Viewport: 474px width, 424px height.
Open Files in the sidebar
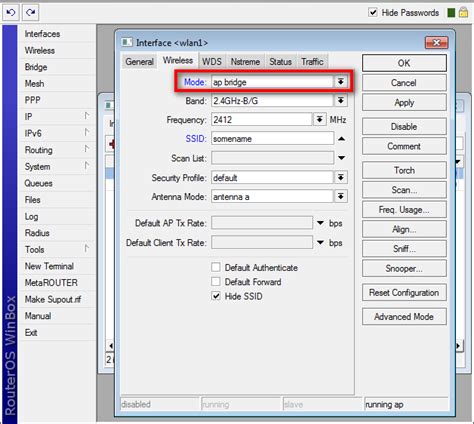click(x=32, y=200)
